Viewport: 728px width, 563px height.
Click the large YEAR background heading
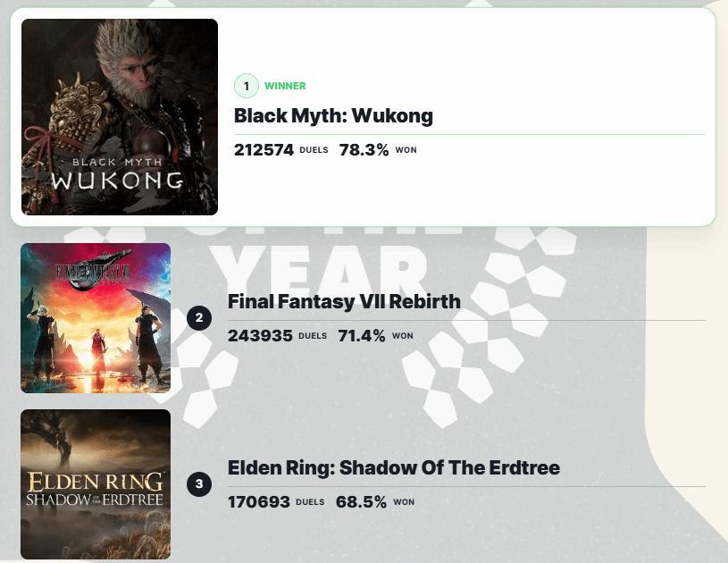coord(317,264)
